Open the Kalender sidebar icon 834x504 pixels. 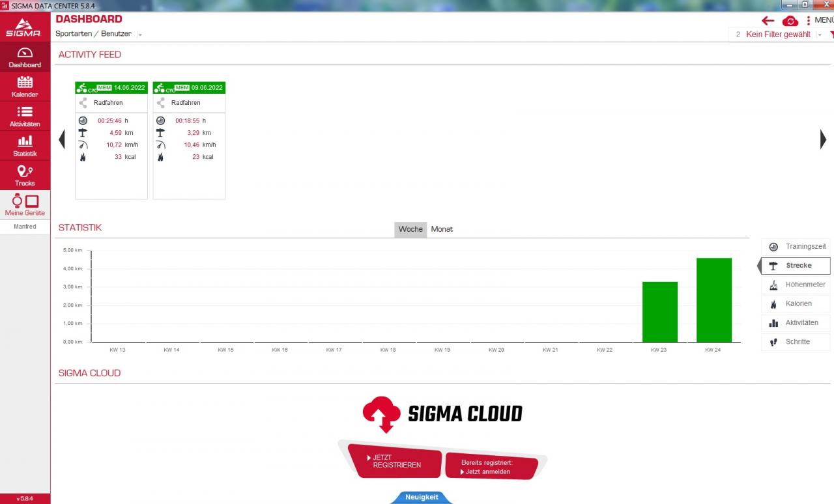25,86
